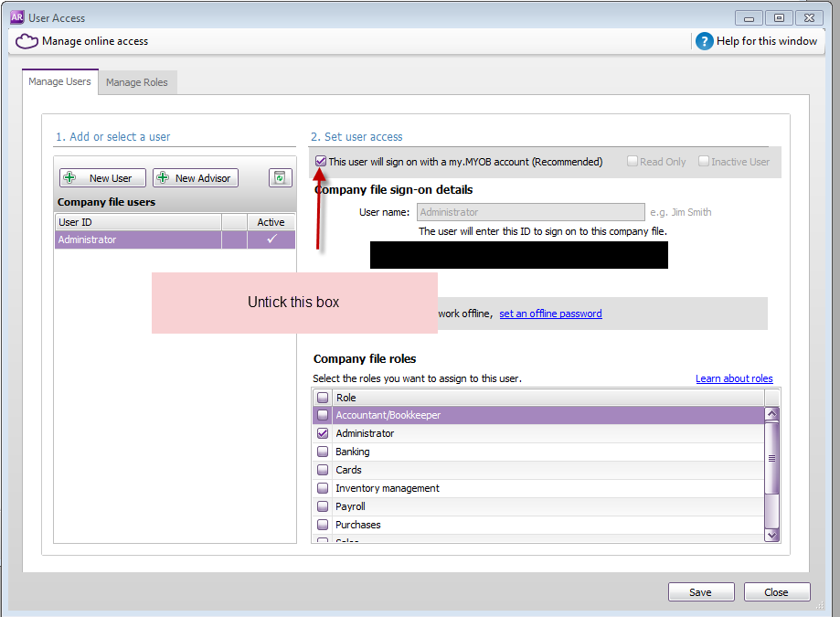
Task: Click the Manage online access cloud icon
Action: (27, 41)
